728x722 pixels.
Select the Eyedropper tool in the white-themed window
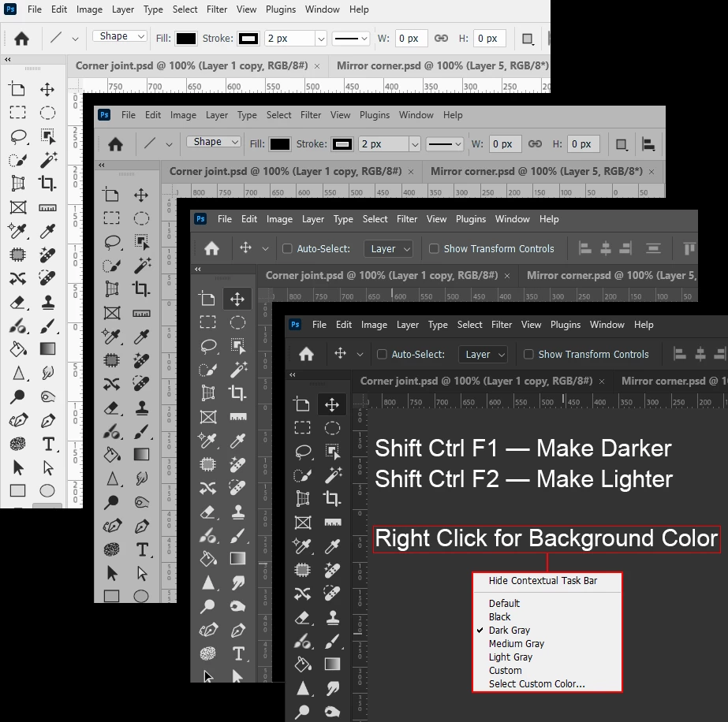[47, 231]
